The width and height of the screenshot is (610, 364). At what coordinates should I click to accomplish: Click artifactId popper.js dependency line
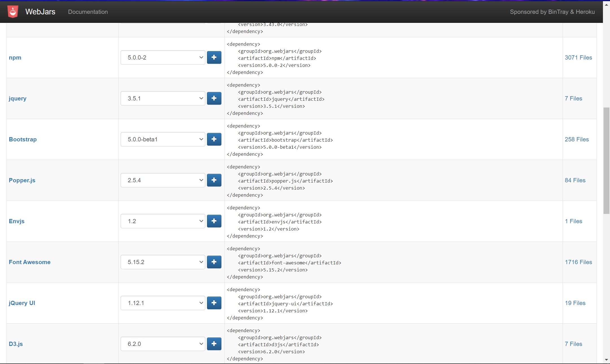[x=286, y=181]
